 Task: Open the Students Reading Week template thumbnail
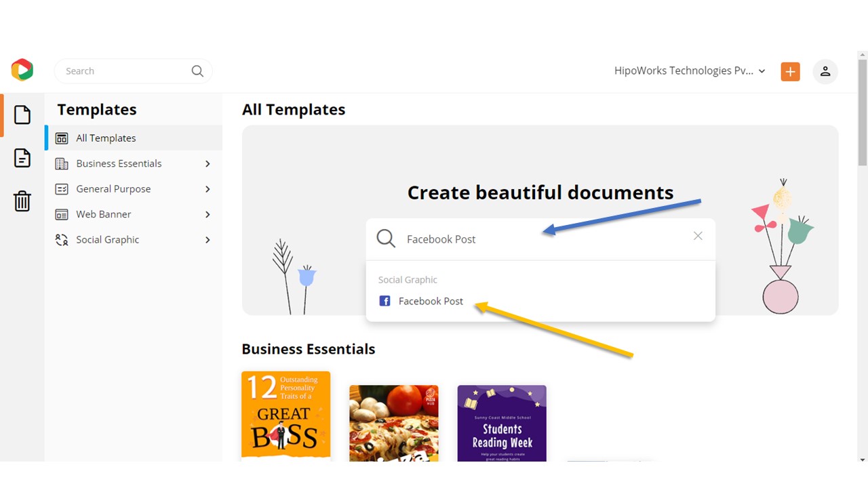coord(501,422)
